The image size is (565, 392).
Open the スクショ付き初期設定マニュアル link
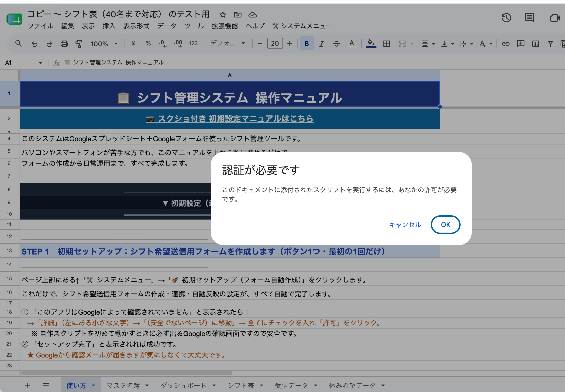[229, 119]
